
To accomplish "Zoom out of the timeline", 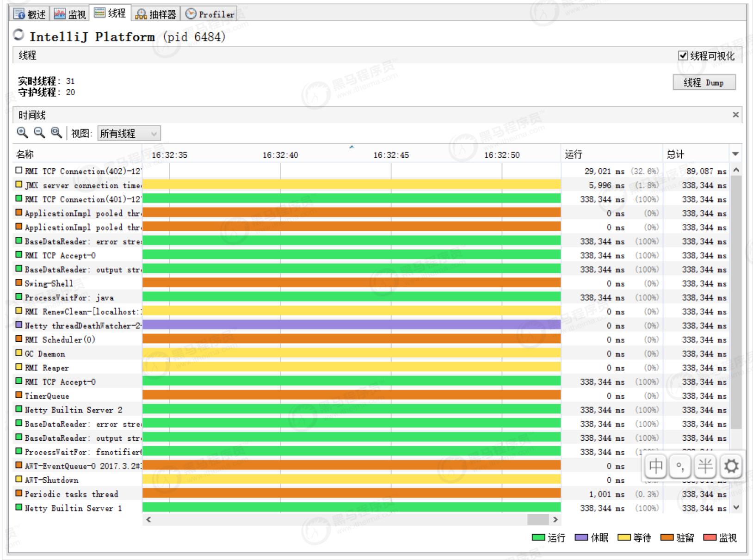I will (39, 133).
